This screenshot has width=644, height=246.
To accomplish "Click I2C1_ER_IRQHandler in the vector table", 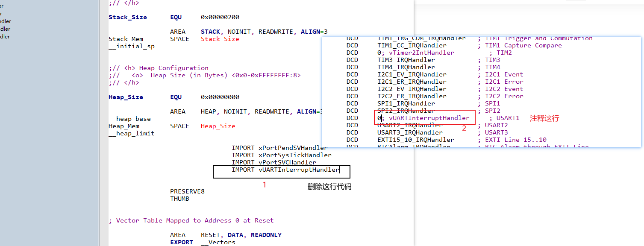I will tap(412, 82).
